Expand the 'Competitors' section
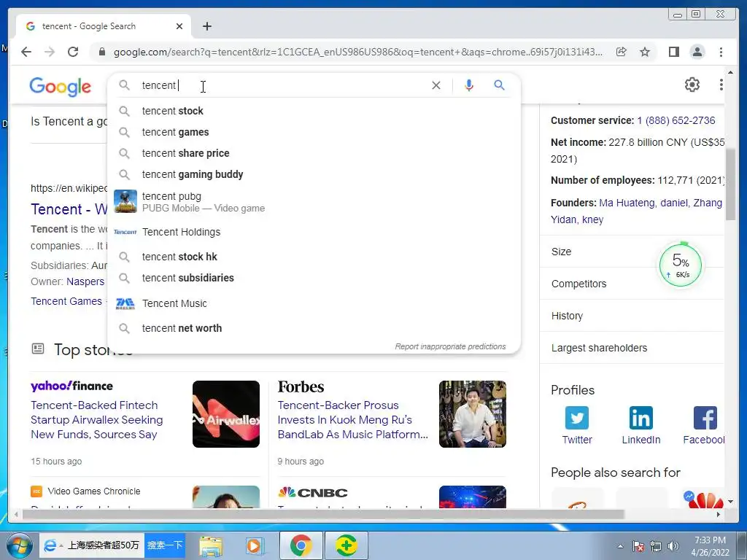The image size is (747, 560). (x=632, y=284)
